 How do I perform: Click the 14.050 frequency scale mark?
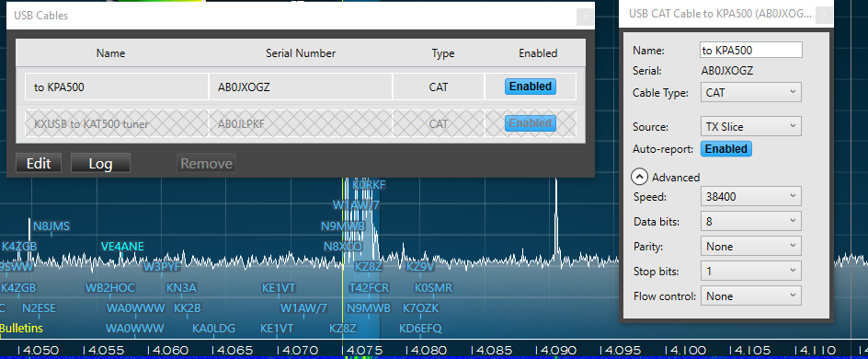tap(39, 350)
